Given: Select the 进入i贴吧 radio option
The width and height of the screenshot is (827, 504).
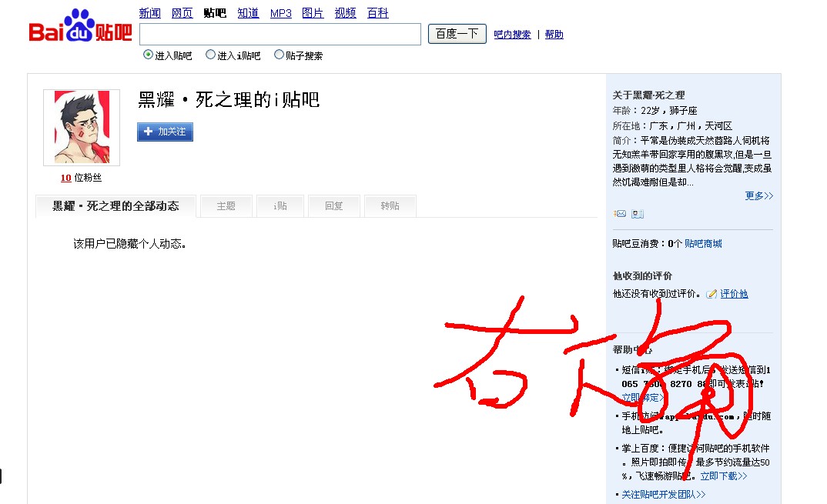Looking at the screenshot, I should coord(210,55).
